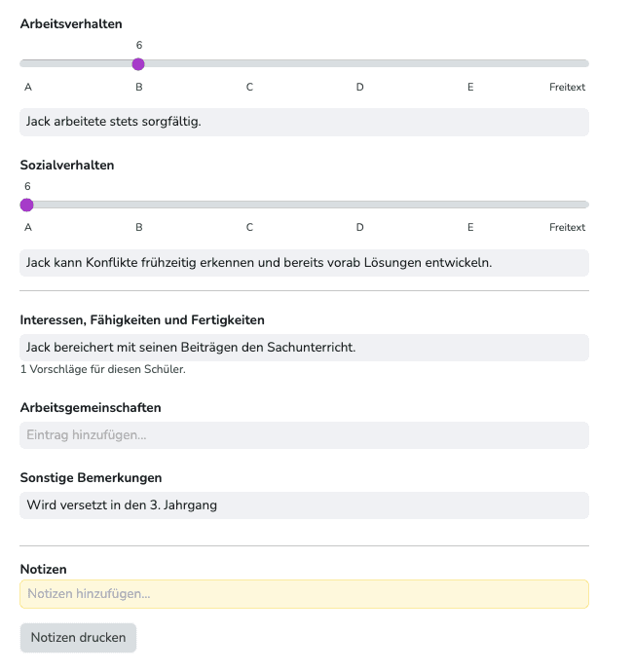Click the Freitext label under Arbeitsverhalten slider
634x672 pixels.
tap(567, 88)
